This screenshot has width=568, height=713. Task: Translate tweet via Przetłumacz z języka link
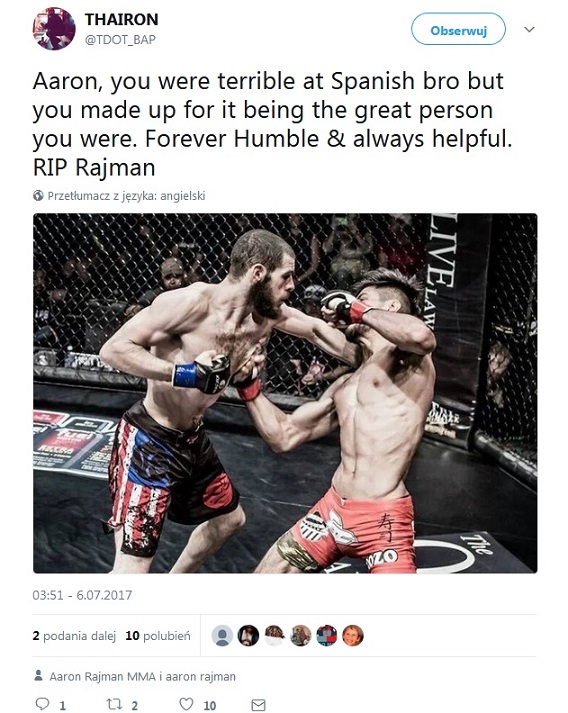point(126,196)
